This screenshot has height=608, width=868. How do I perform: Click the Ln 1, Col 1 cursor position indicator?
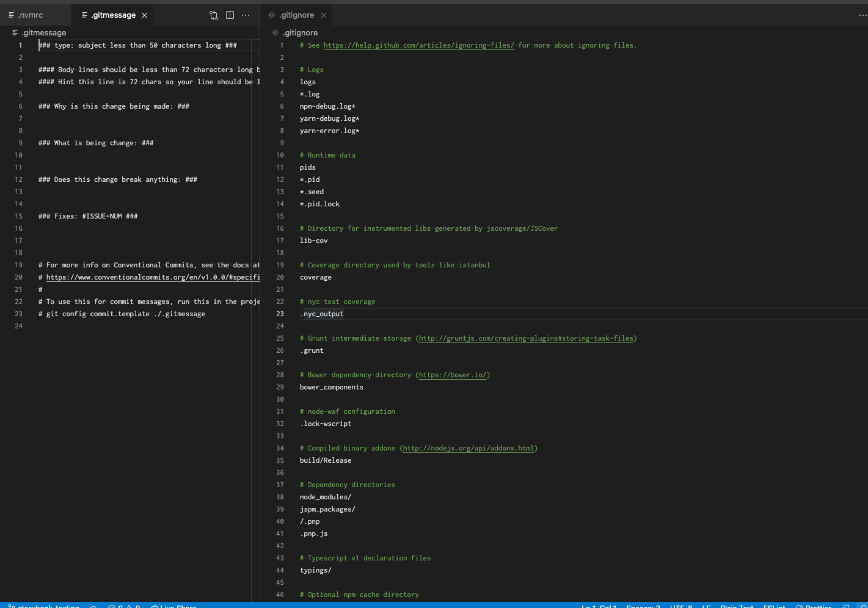click(599, 606)
